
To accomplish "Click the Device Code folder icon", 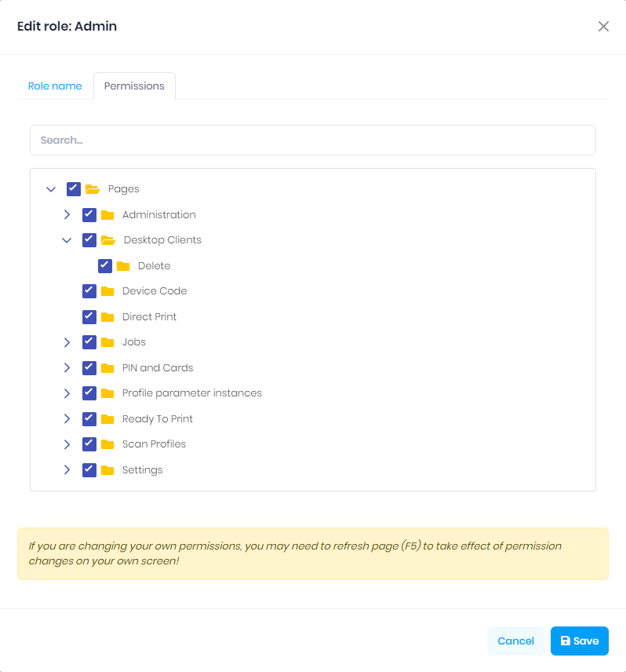I will (x=107, y=291).
